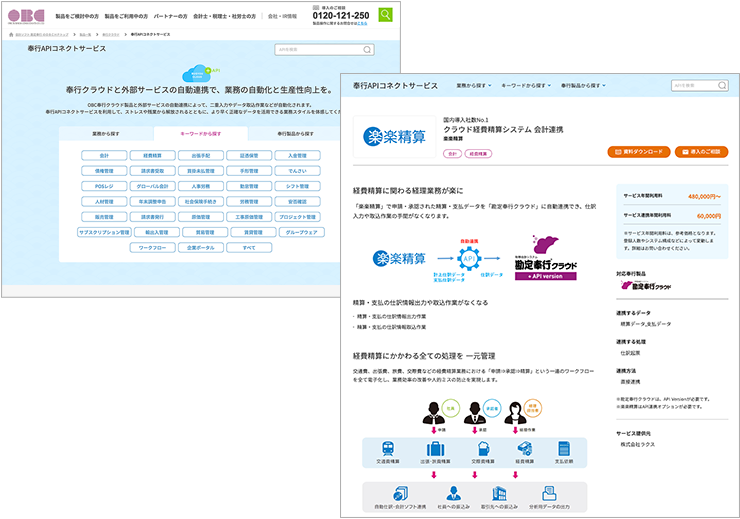Select the すべて keyword button
Viewport: 740px width, 519px height.
249,248
